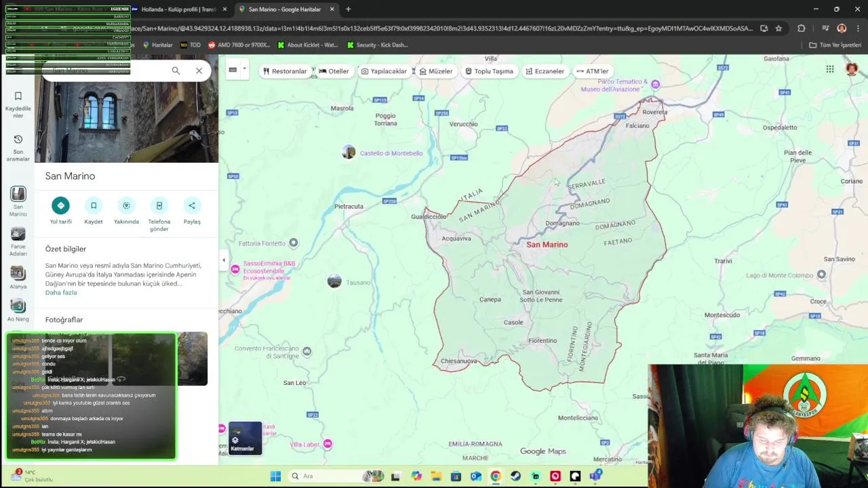Viewport: 868px width, 488px height.
Task: Open the Haritalar bookmark
Action: click(157, 45)
